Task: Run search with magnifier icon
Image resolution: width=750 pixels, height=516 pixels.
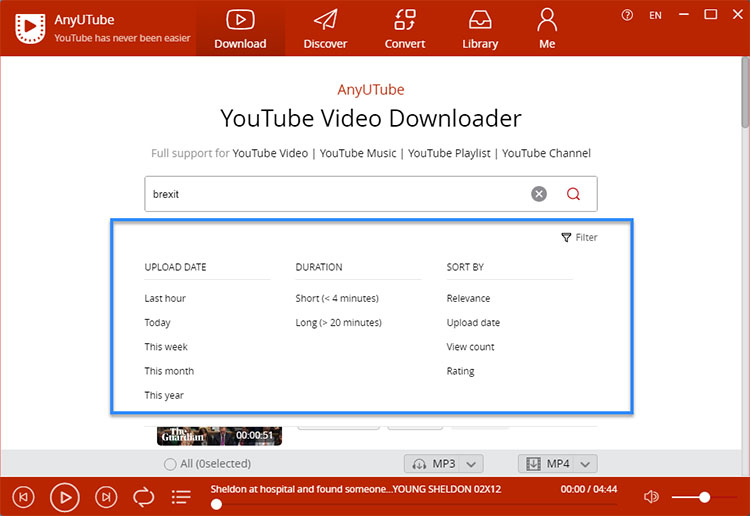Action: pyautogui.click(x=574, y=194)
